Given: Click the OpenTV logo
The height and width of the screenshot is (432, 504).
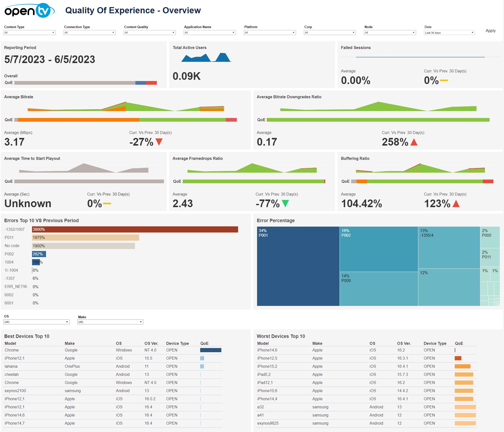Looking at the screenshot, I should (x=29, y=11).
